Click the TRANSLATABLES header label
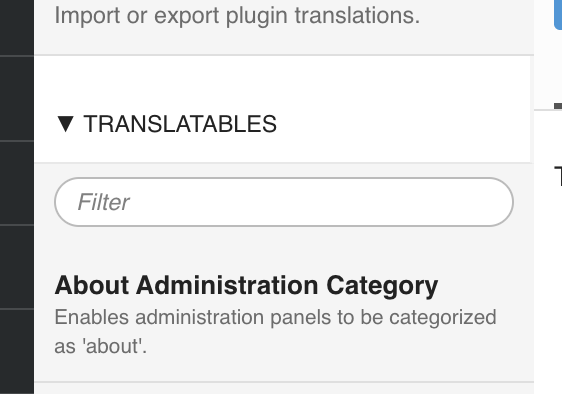The image size is (562, 394). click(x=180, y=124)
